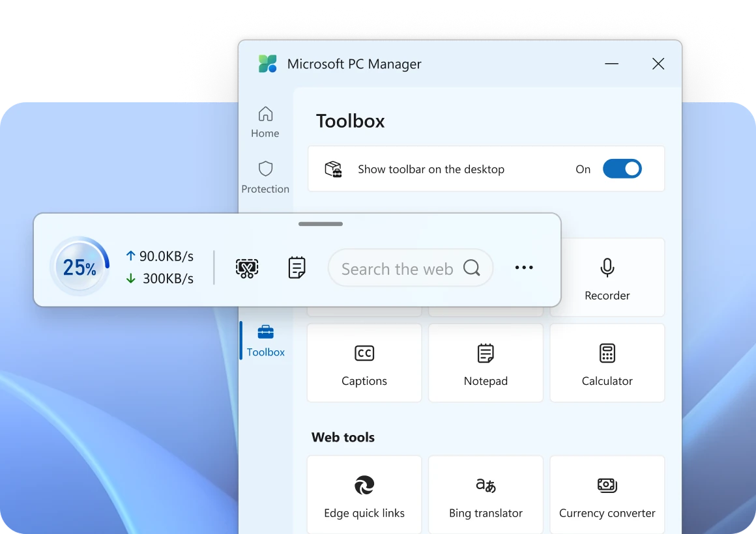This screenshot has width=756, height=534.
Task: Open the Protection section
Action: coord(265,176)
